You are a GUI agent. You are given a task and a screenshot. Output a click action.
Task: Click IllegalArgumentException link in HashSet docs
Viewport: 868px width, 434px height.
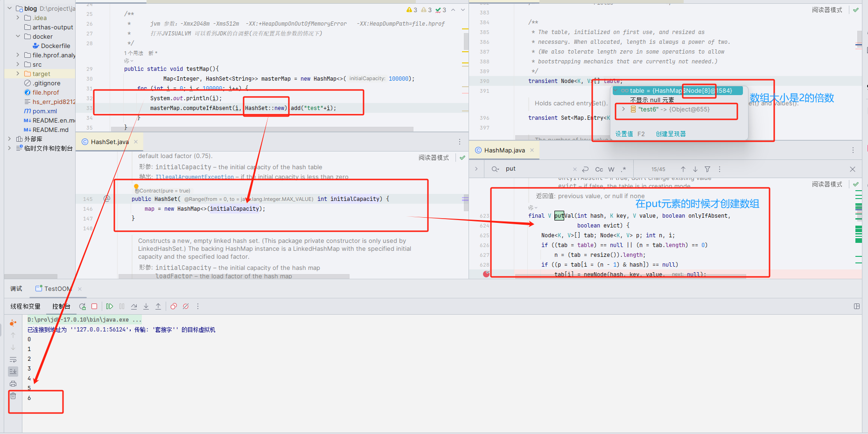pyautogui.click(x=195, y=177)
